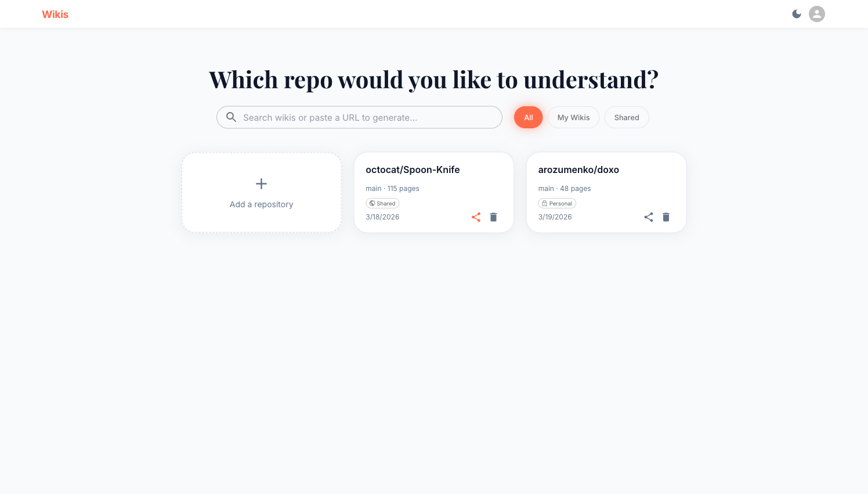The image size is (868, 494).
Task: Open the user profile avatar menu
Action: (x=817, y=14)
